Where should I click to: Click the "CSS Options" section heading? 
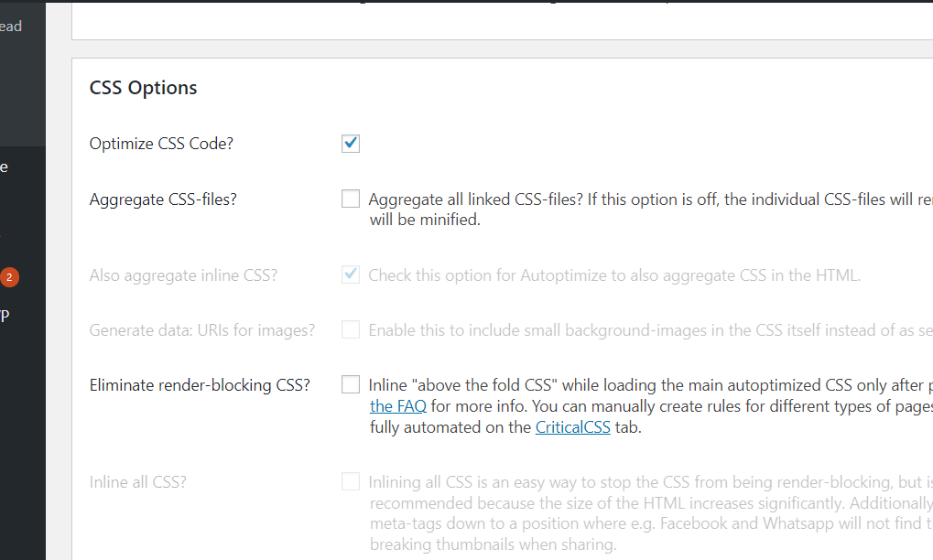tap(142, 87)
